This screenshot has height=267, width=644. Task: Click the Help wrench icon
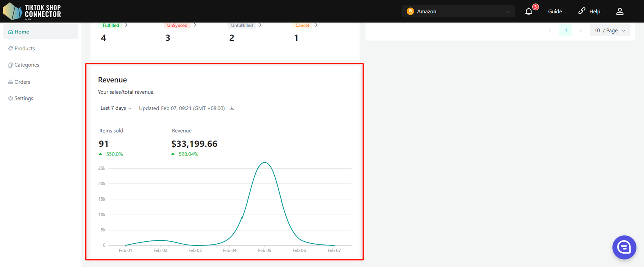[582, 11]
